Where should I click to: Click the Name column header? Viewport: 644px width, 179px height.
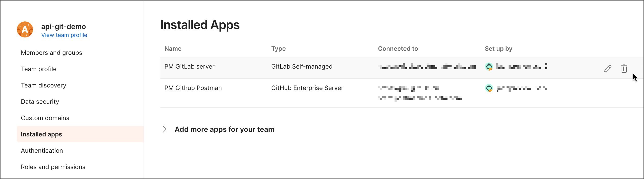pos(173,49)
